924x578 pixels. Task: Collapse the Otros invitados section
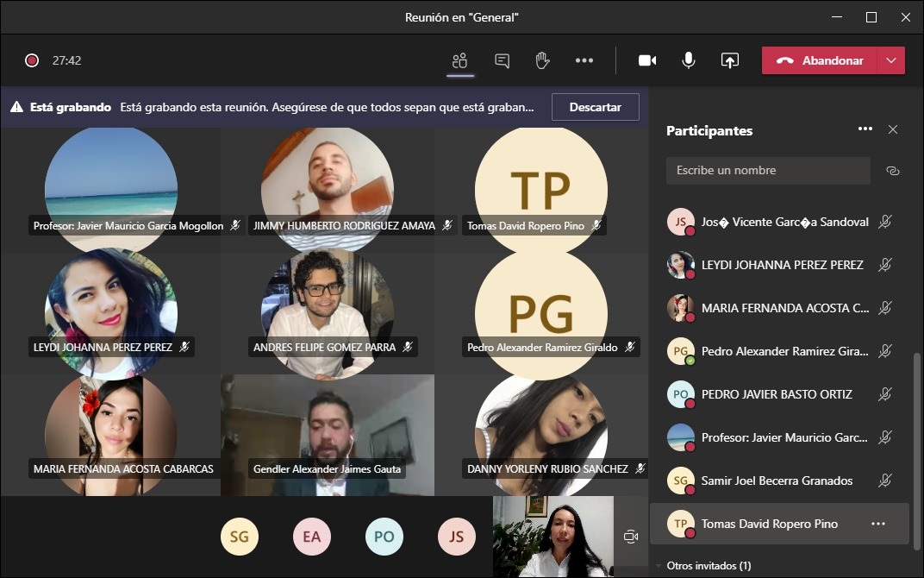click(x=659, y=566)
